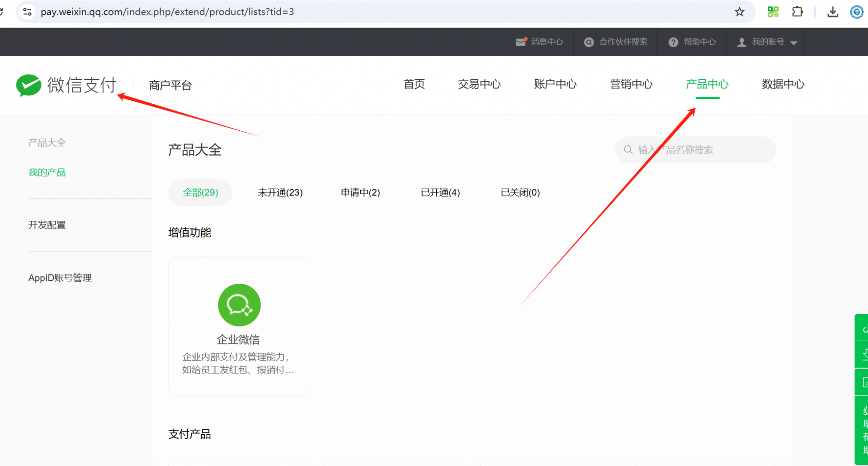Image resolution: width=868 pixels, height=466 pixels.
Task: Click the help center question mark icon
Action: click(673, 42)
